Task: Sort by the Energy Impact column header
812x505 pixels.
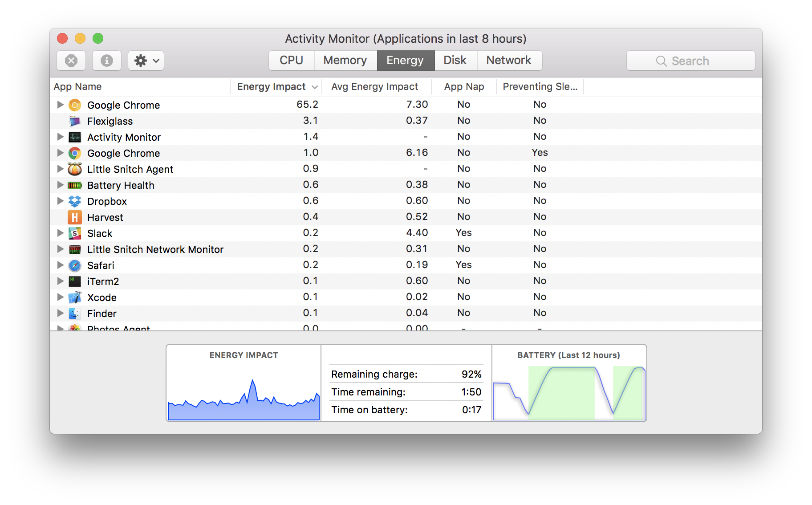Action: point(276,87)
